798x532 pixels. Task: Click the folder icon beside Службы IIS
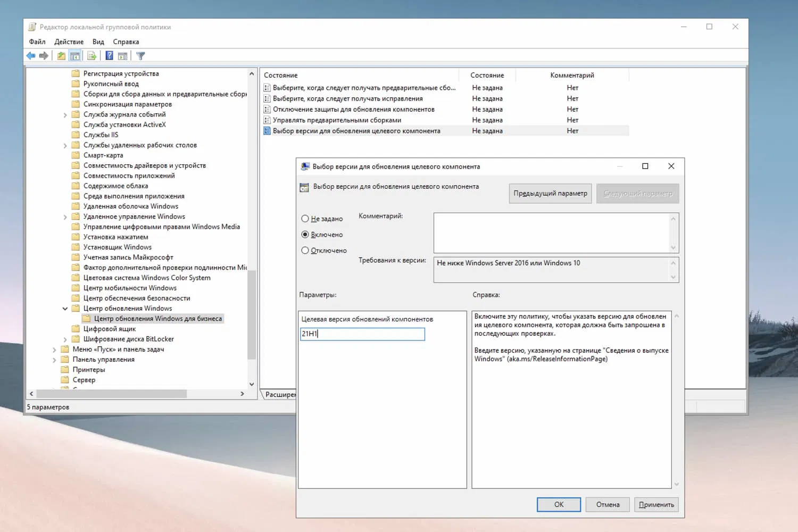click(x=76, y=135)
